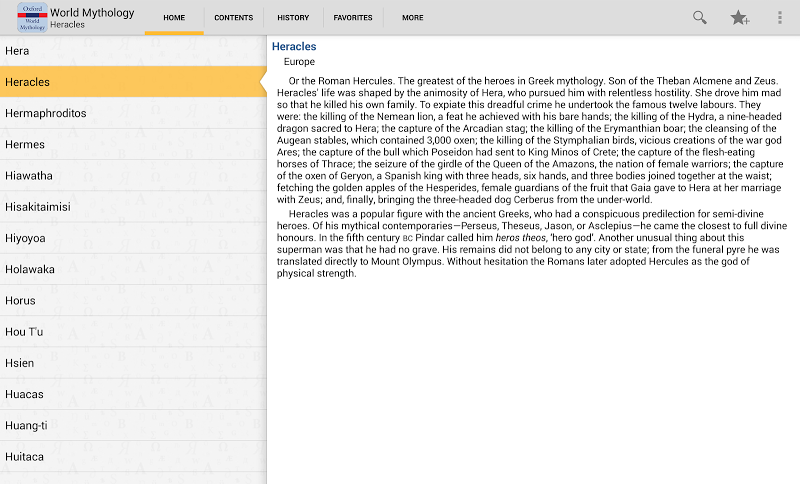This screenshot has width=800, height=484.
Task: Click the italic 'heros theos' phrase
Action: [520, 238]
